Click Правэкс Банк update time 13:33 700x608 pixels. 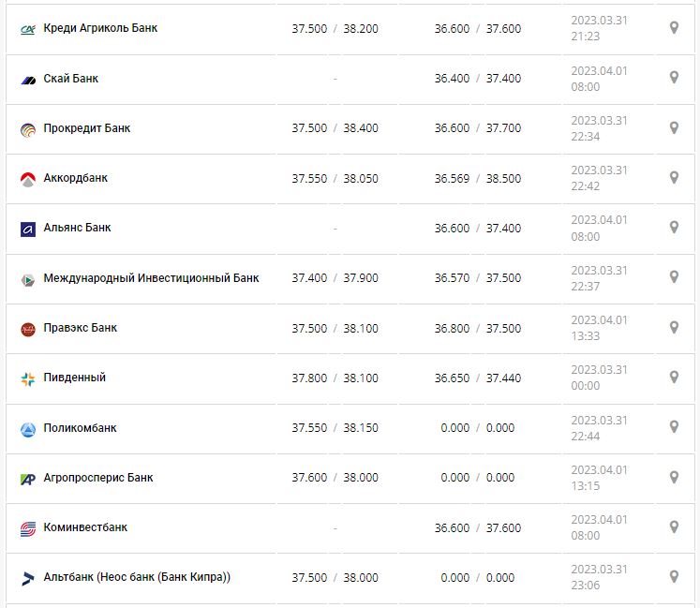585,336
